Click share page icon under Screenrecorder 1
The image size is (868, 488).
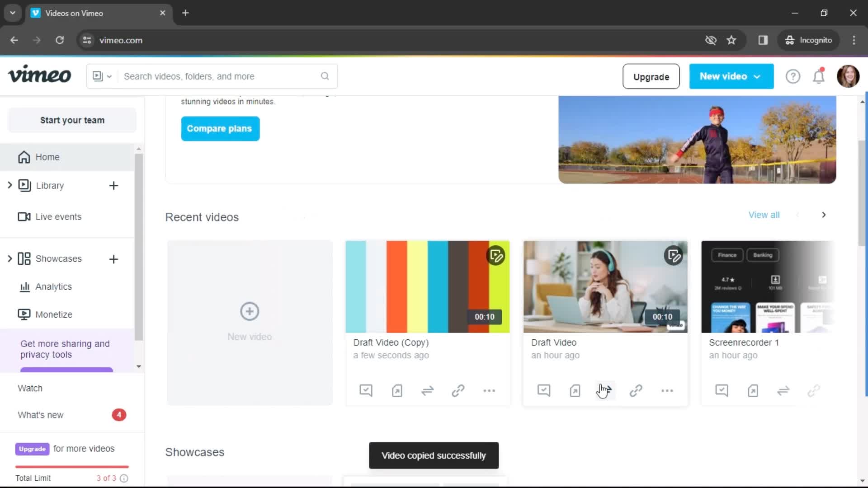click(753, 390)
